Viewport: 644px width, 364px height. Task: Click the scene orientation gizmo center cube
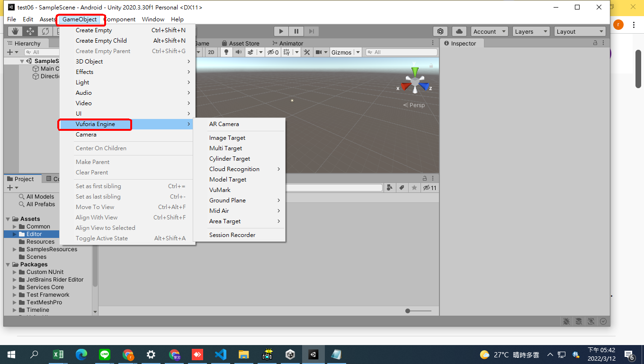[x=415, y=82]
